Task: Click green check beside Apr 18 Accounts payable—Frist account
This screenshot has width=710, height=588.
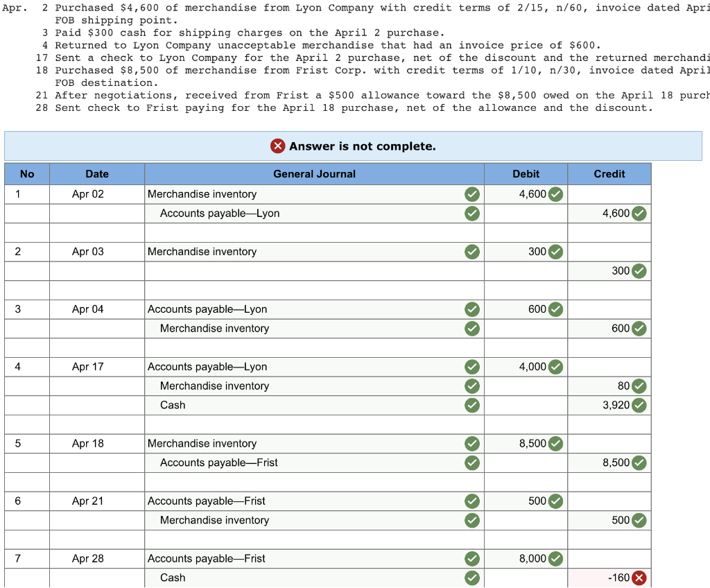Action: pos(471,462)
